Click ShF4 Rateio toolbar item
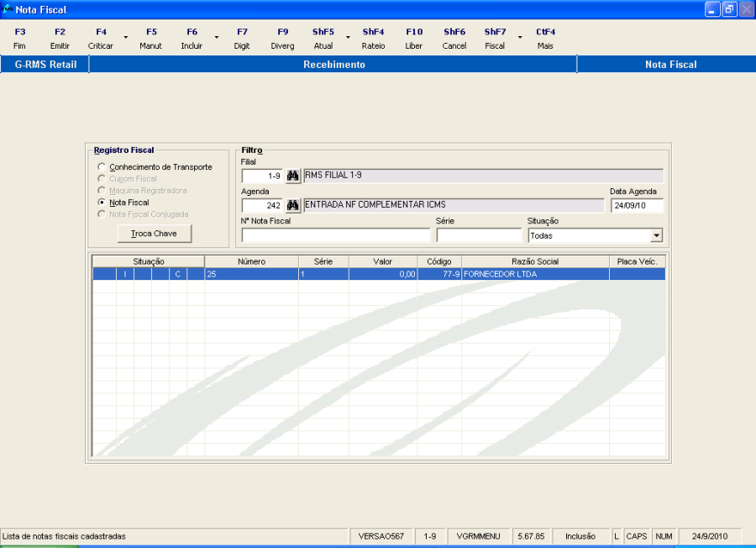This screenshot has height=548, width=756. [373, 39]
